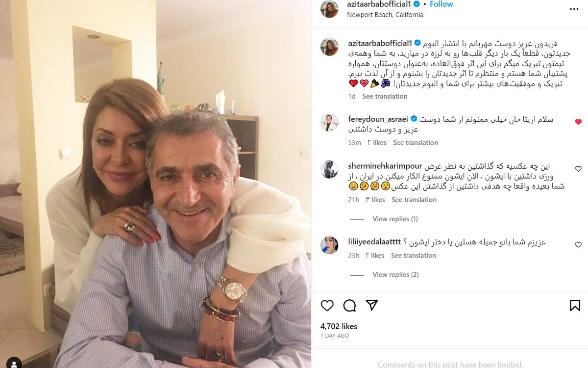Show translation of the post caption
The width and height of the screenshot is (588, 368).
tap(385, 97)
